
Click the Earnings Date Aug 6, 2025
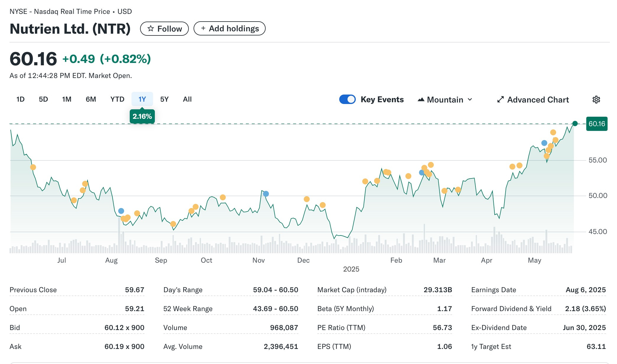(586, 290)
